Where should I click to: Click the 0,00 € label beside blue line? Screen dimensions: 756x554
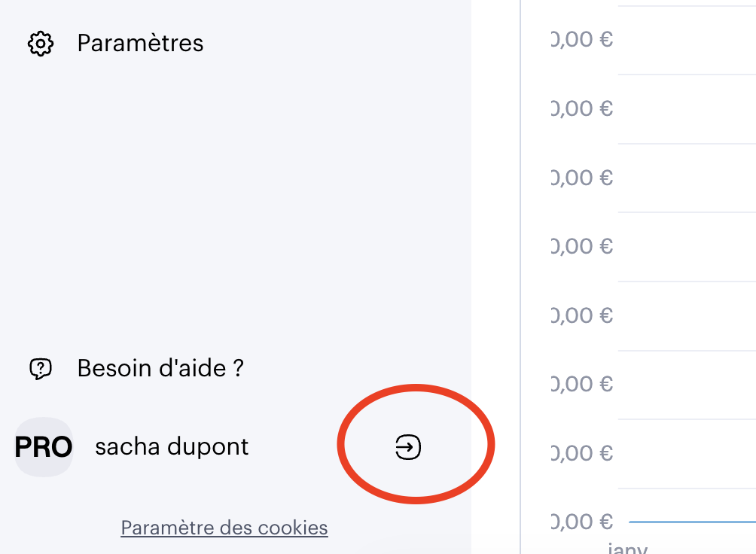582,521
